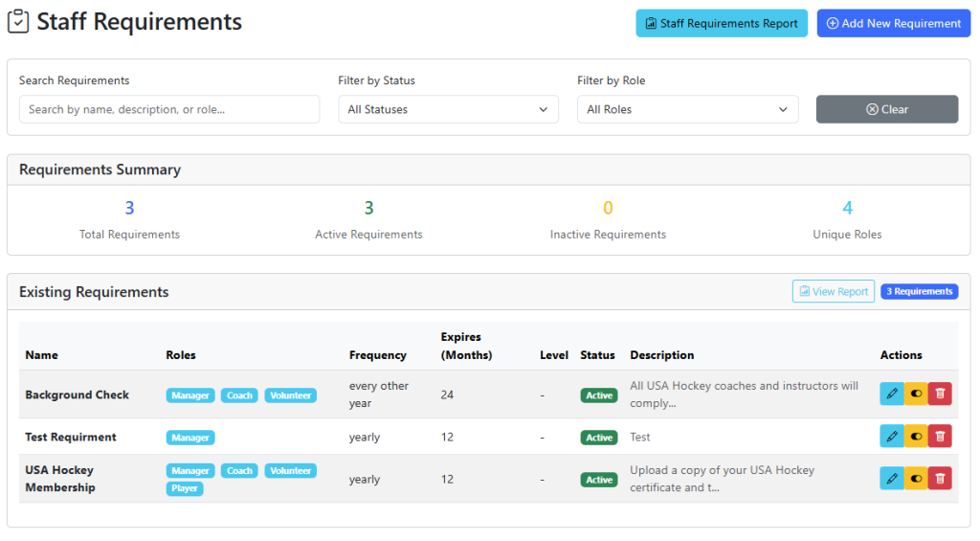Click the 3 Requirements badge
The width and height of the screenshot is (980, 541).
pos(920,291)
